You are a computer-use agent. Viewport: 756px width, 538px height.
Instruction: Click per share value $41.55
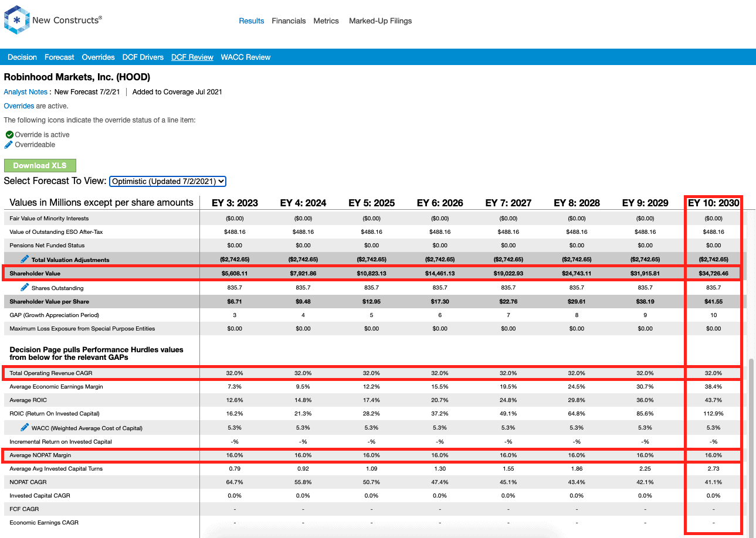(x=714, y=301)
